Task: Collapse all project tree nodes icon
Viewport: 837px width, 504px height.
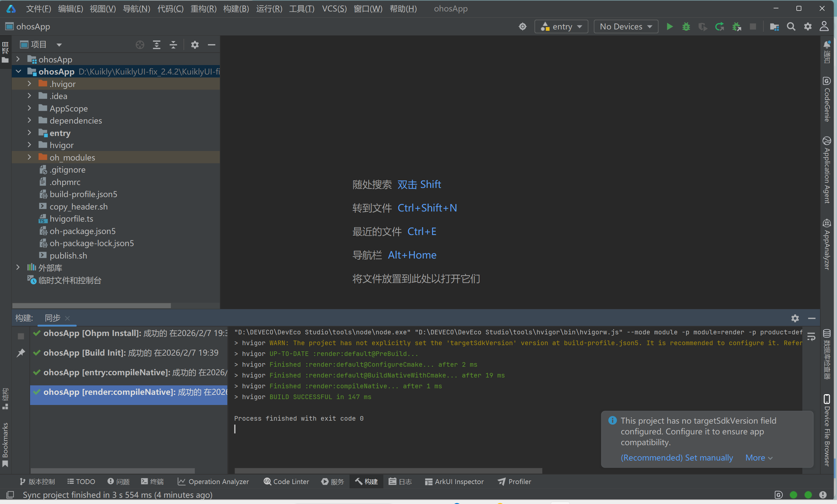Action: point(173,45)
